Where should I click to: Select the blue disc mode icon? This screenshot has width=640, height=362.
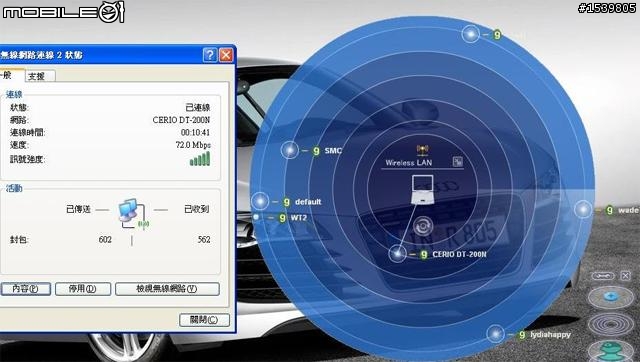click(611, 296)
